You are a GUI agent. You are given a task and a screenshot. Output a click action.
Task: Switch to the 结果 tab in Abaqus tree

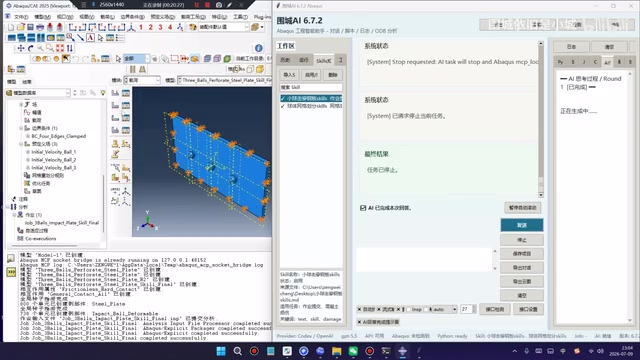pyautogui.click(x=27, y=82)
